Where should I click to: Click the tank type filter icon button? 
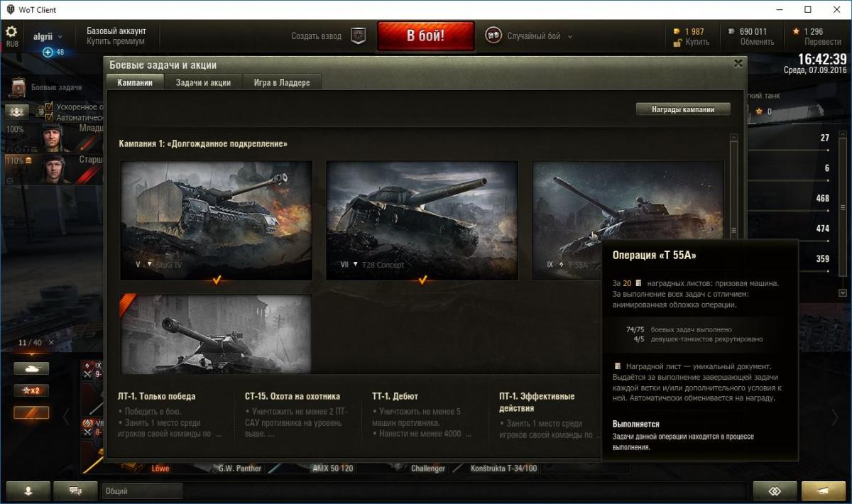(32, 369)
